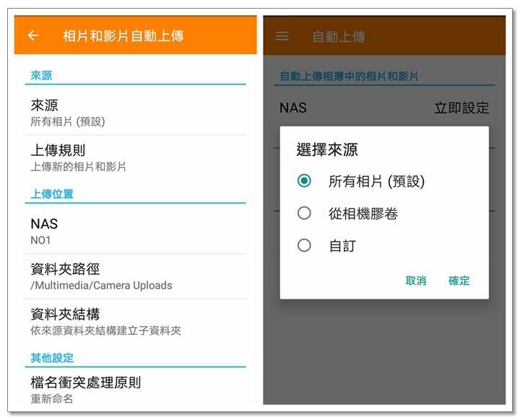
Task: Tap the back arrow in the orange header
Action: 33,35
